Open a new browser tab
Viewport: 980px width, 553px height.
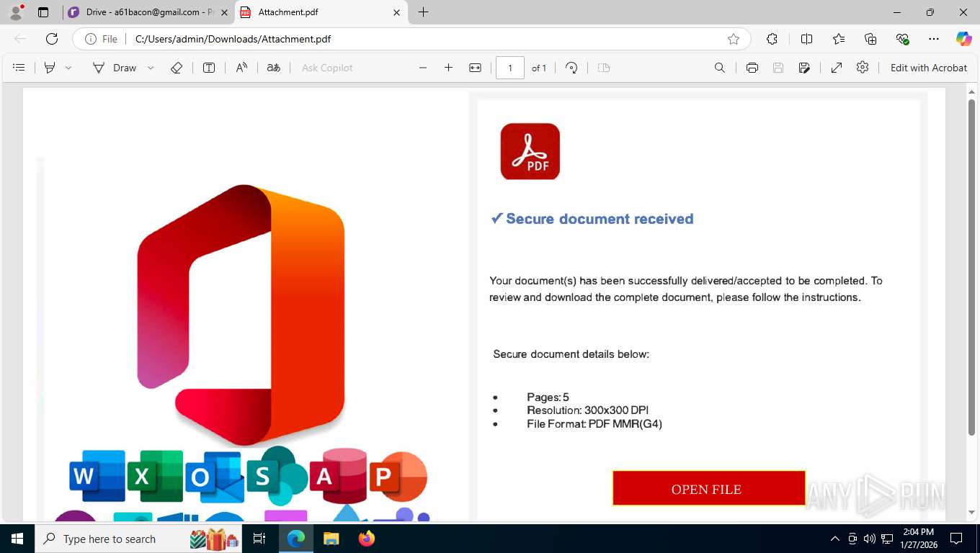click(x=423, y=12)
